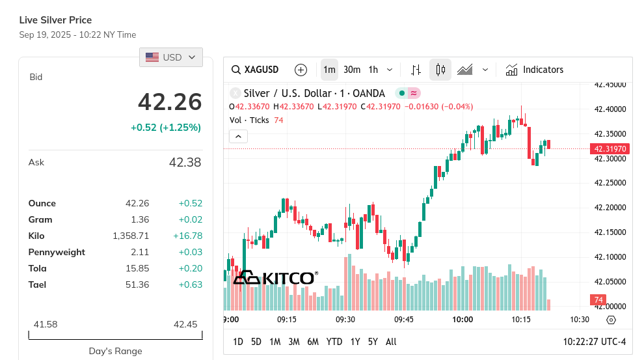Select the area chart style icon

[x=465, y=70]
